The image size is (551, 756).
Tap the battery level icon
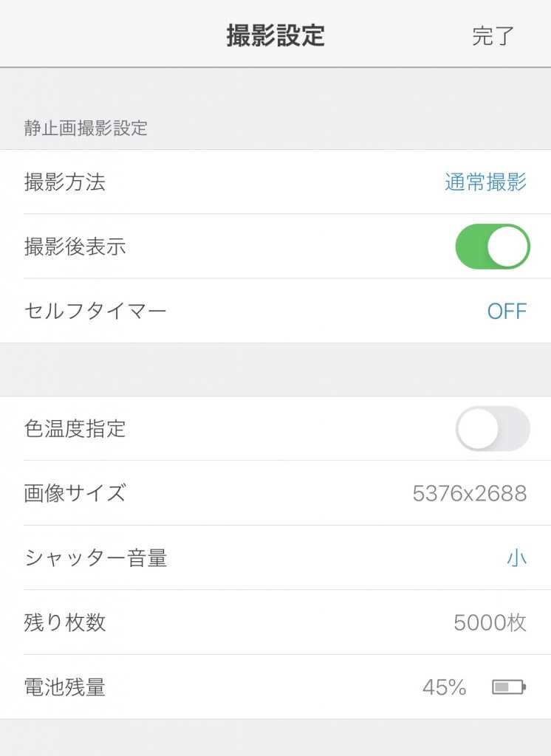pyautogui.click(x=509, y=687)
